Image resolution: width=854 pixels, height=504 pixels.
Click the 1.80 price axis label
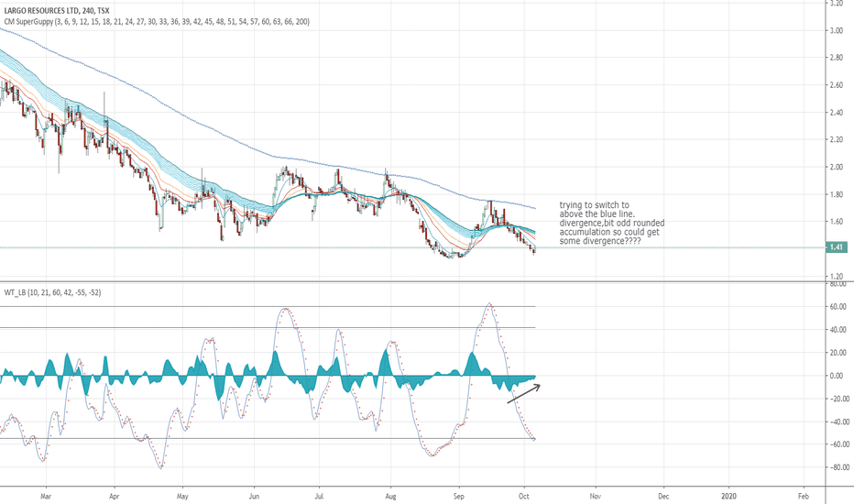click(x=837, y=194)
